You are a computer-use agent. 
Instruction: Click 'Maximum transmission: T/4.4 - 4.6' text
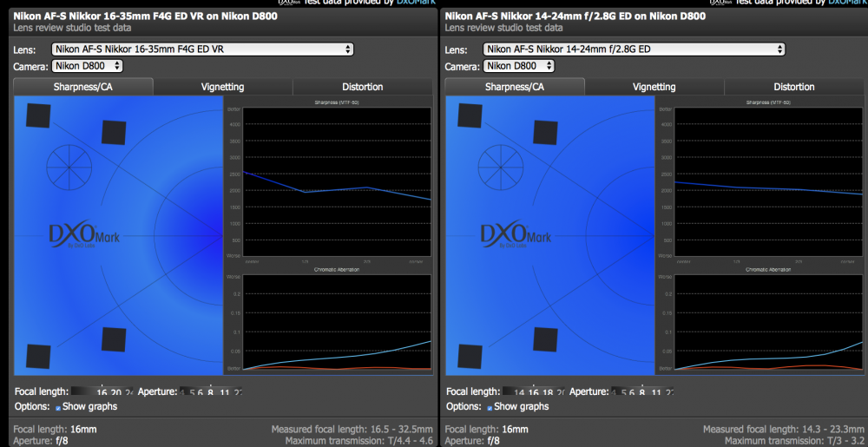[359, 441]
